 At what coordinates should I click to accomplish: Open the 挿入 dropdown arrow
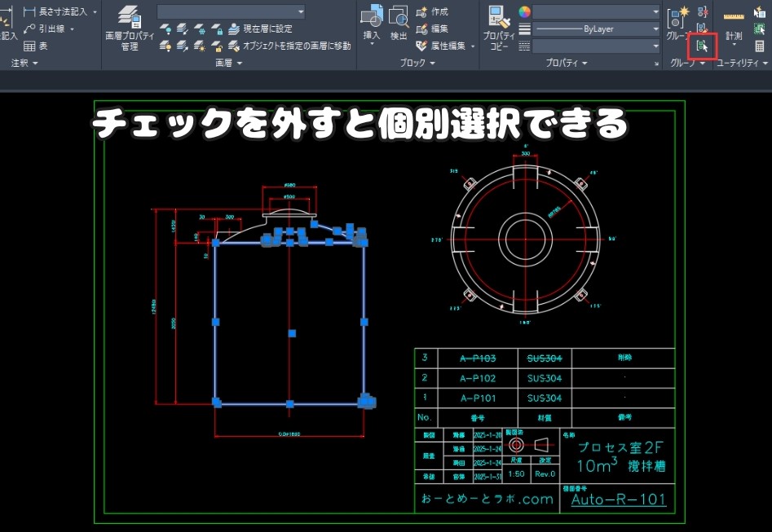[372, 43]
